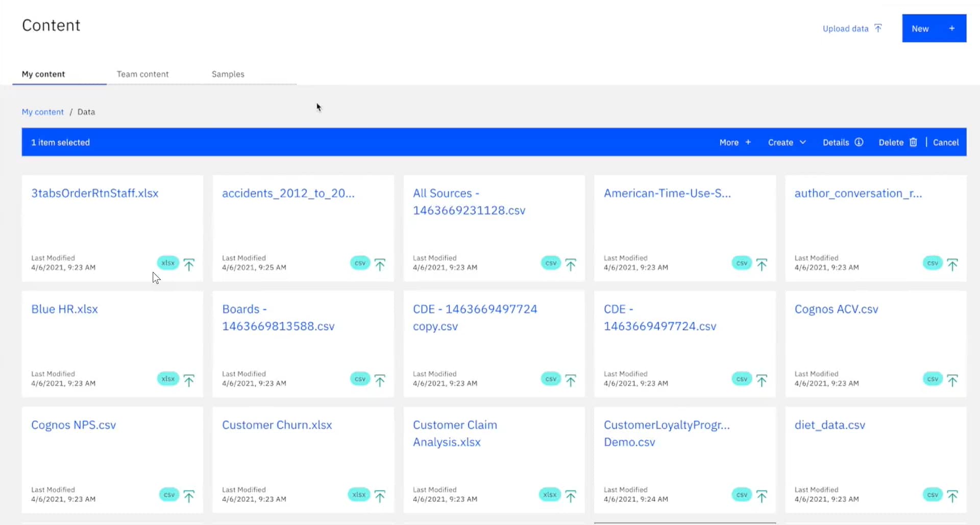Viewport: 980px width, 525px height.
Task: Open the New plus menu button
Action: [934, 29]
